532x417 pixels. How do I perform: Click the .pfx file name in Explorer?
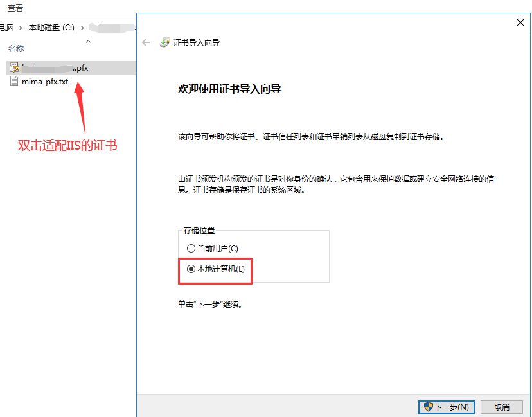(x=55, y=68)
